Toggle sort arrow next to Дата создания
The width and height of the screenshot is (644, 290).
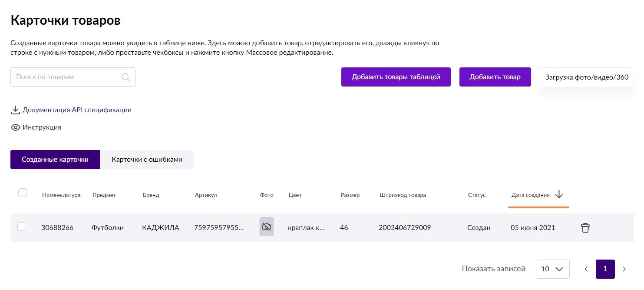(x=559, y=195)
